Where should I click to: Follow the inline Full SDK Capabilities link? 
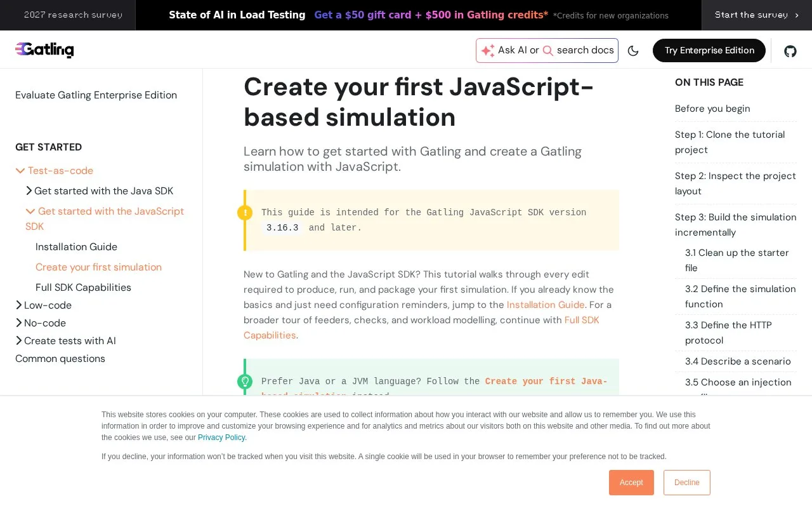tap(421, 328)
